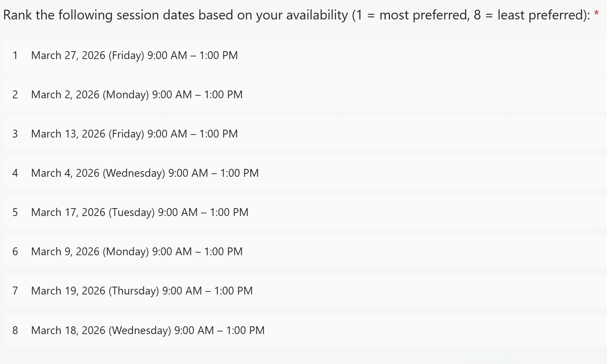Click rank number 7 beside the March 19 row
This screenshot has width=607, height=364.
(15, 291)
